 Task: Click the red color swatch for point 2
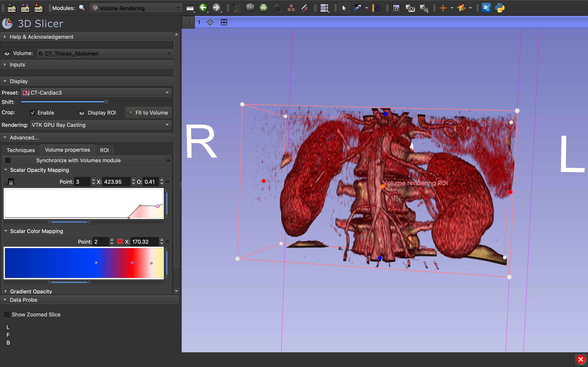[x=120, y=242]
